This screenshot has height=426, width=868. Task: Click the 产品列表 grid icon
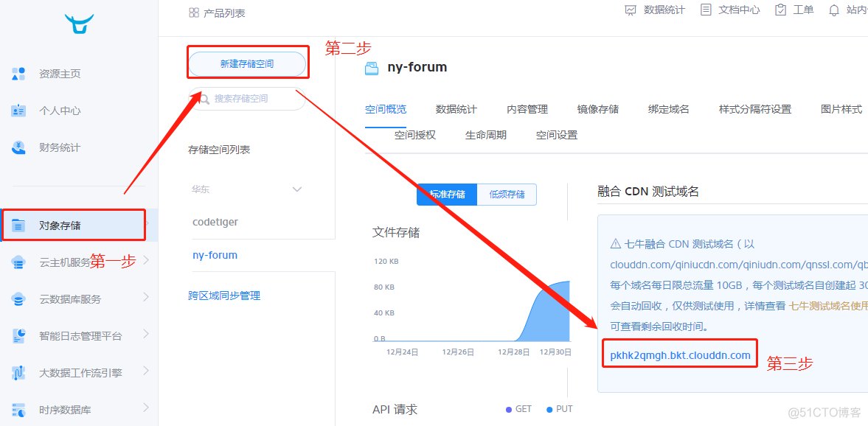tap(194, 13)
